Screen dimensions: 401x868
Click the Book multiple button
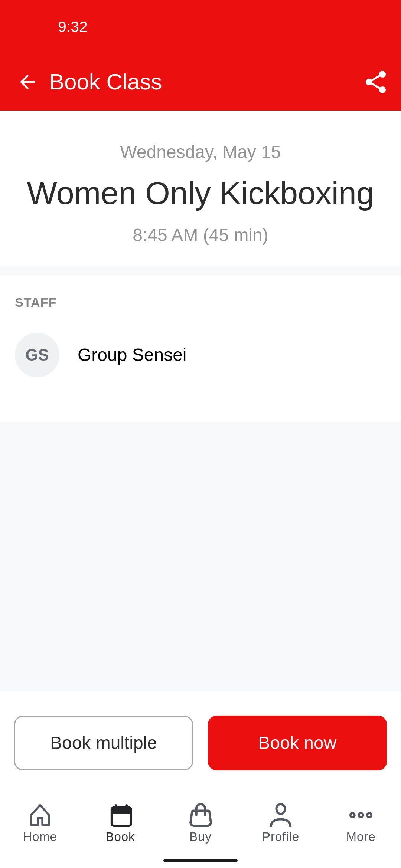(104, 743)
